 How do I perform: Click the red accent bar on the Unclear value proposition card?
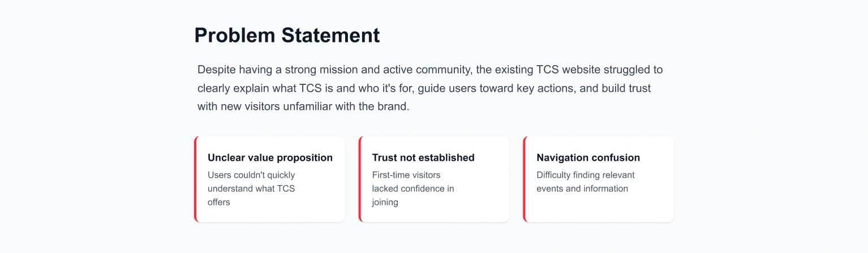(195, 179)
